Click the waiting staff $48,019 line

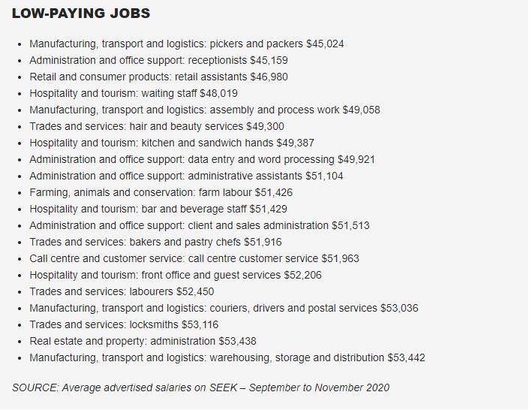point(134,93)
